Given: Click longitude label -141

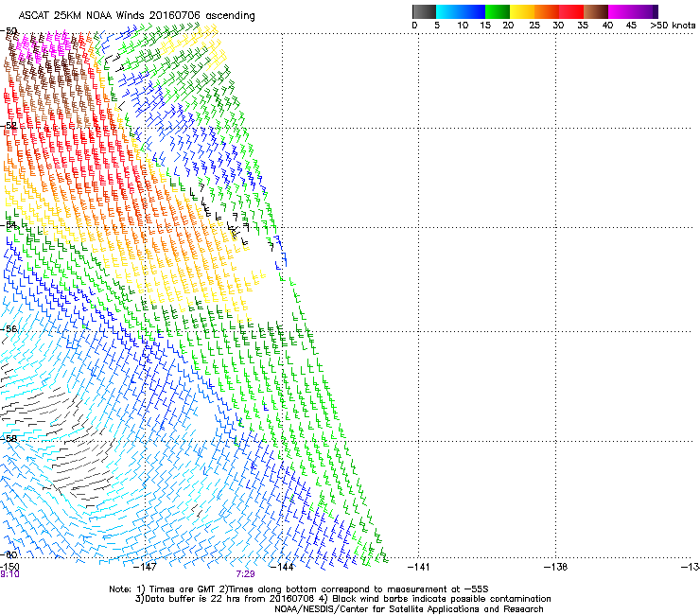Looking at the screenshot, I should click(x=419, y=567).
